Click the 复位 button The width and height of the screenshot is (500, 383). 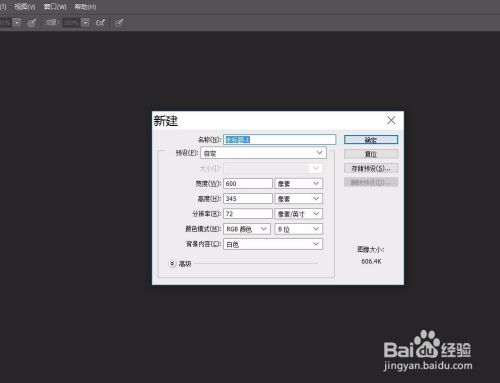click(x=371, y=154)
